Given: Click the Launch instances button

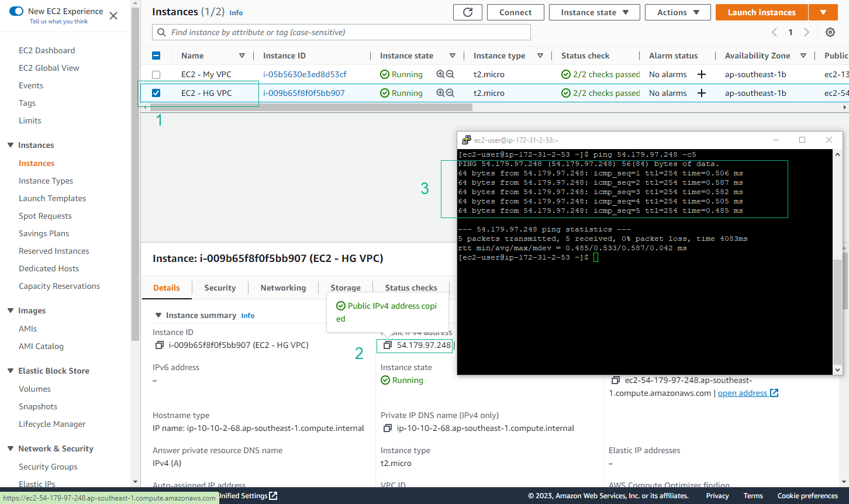Looking at the screenshot, I should tap(761, 12).
